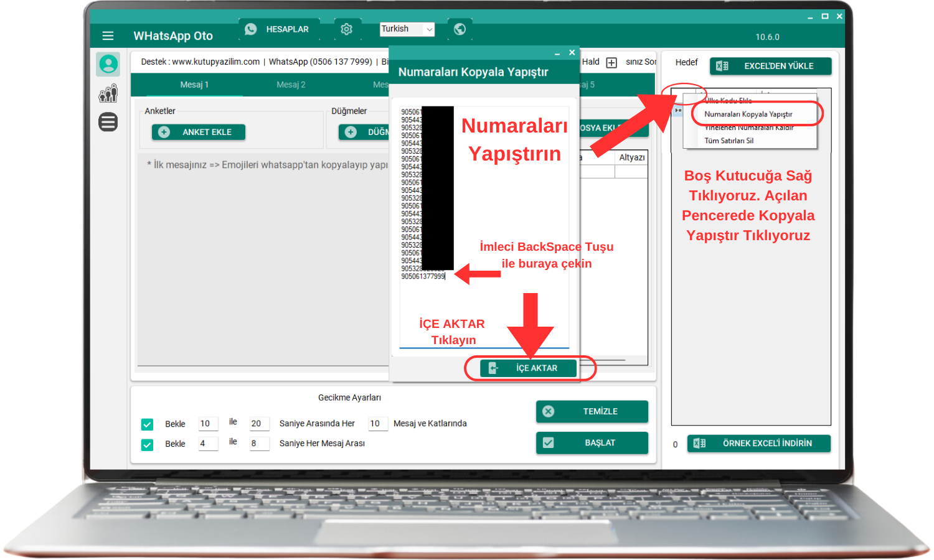Click the İÇE AKTAR button
Viewport: 934px width, 560px height.
(528, 368)
